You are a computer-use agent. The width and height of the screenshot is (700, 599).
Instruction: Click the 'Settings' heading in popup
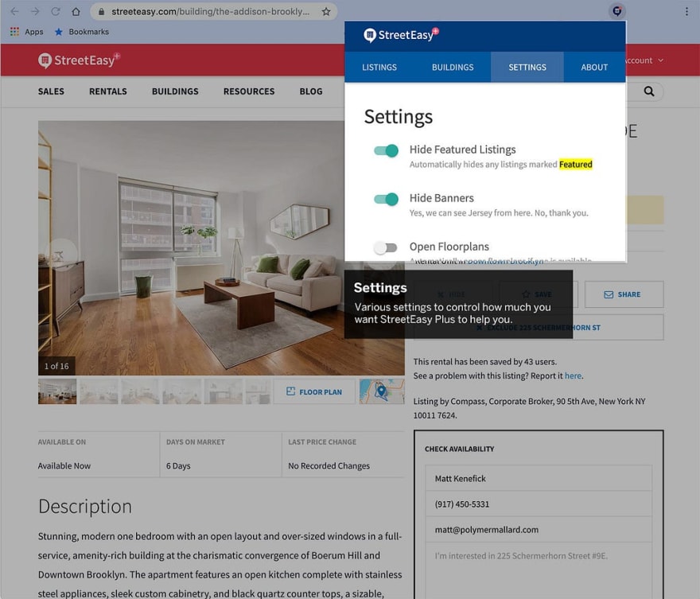point(399,116)
